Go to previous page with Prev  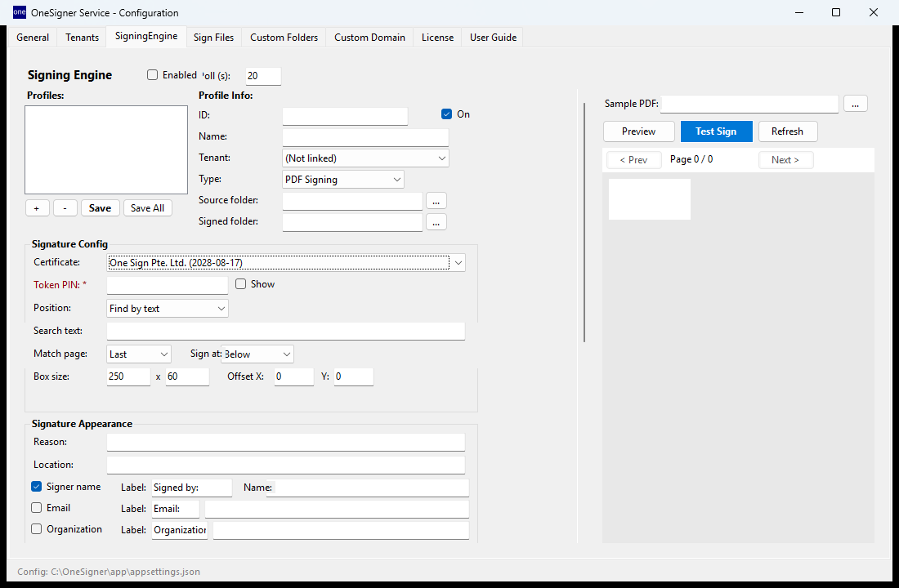pos(633,160)
